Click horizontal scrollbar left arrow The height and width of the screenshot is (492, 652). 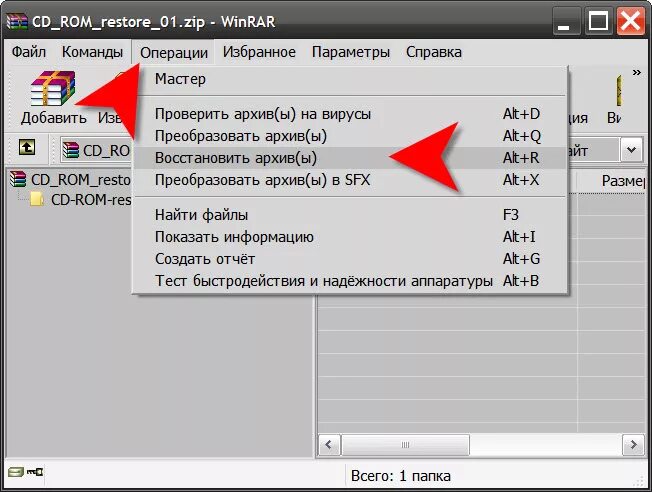click(329, 445)
